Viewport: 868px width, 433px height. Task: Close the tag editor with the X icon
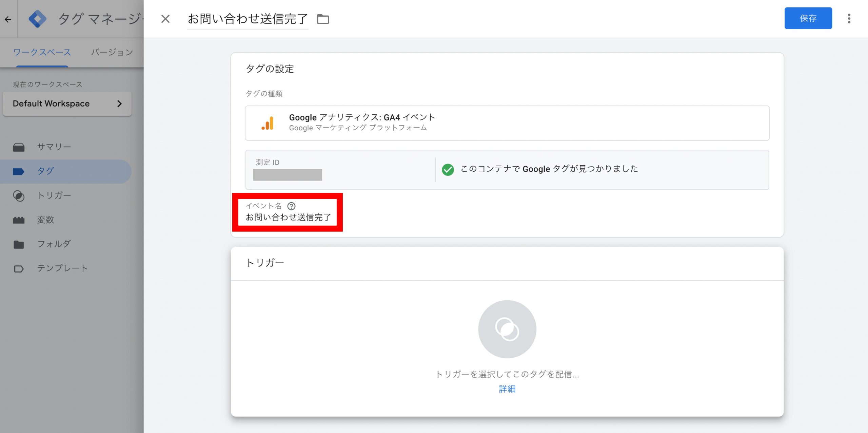(165, 19)
